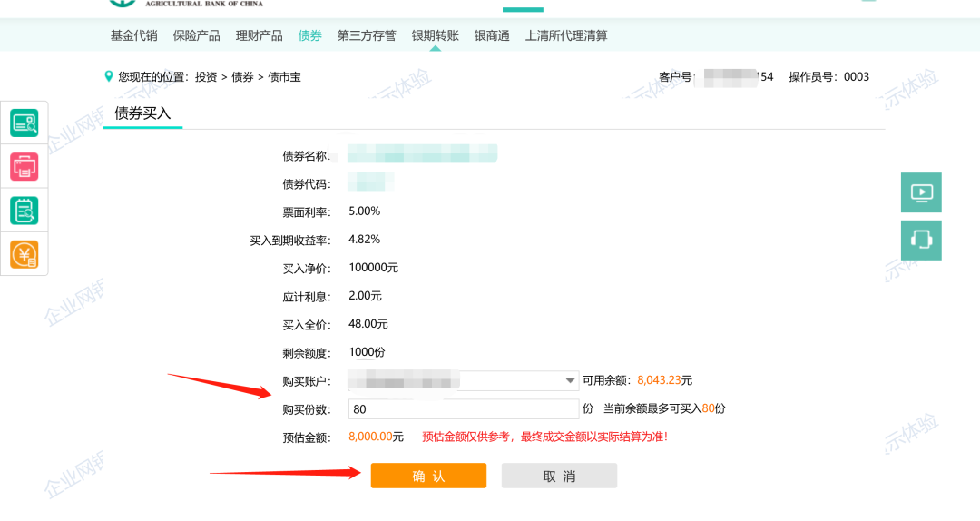Viewport: 980px width, 521px height.
Task: Open the 银期转账 menu
Action: [x=435, y=35]
